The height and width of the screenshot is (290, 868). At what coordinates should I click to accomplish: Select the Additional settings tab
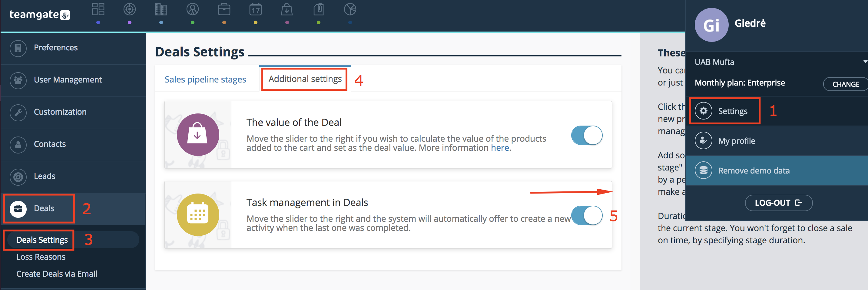[305, 79]
